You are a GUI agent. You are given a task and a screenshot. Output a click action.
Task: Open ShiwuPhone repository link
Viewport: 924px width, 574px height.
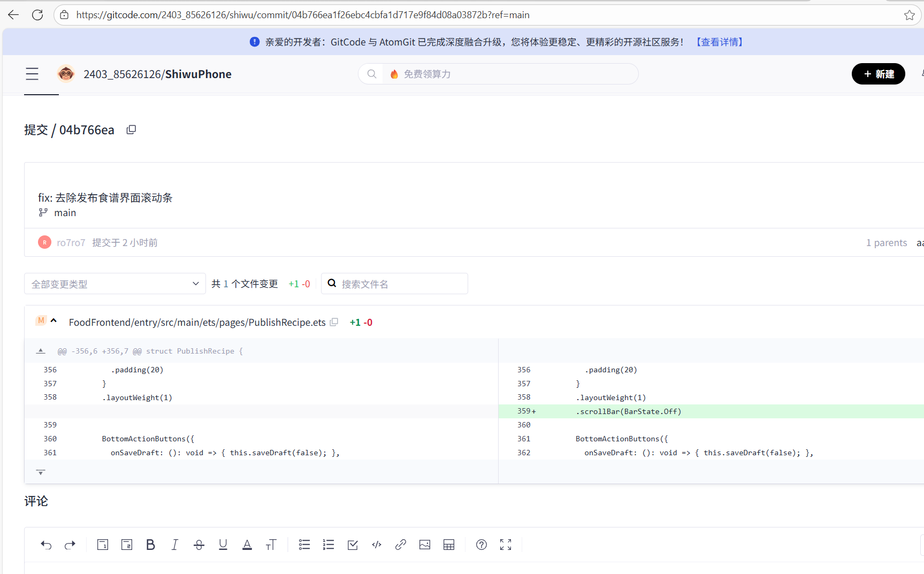pos(198,74)
